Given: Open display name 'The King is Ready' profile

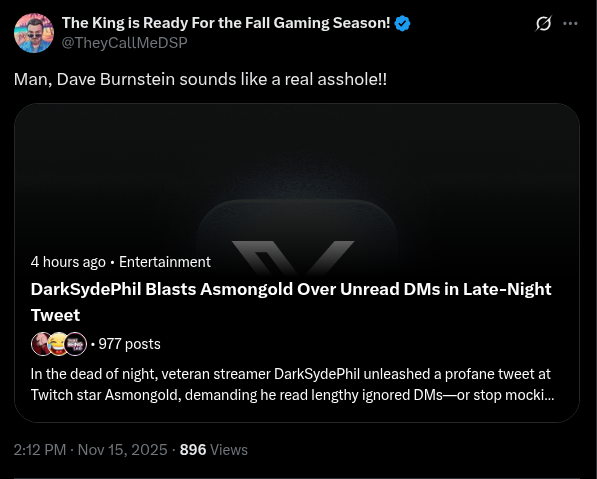Looking at the screenshot, I should coord(226,23).
